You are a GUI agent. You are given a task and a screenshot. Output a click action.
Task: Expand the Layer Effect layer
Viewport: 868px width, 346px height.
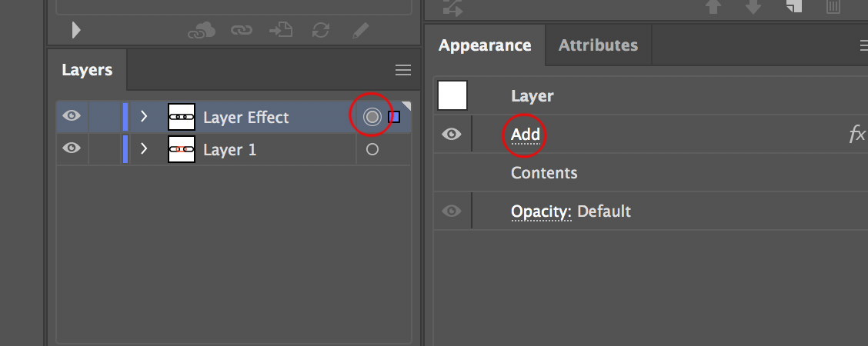click(x=143, y=117)
